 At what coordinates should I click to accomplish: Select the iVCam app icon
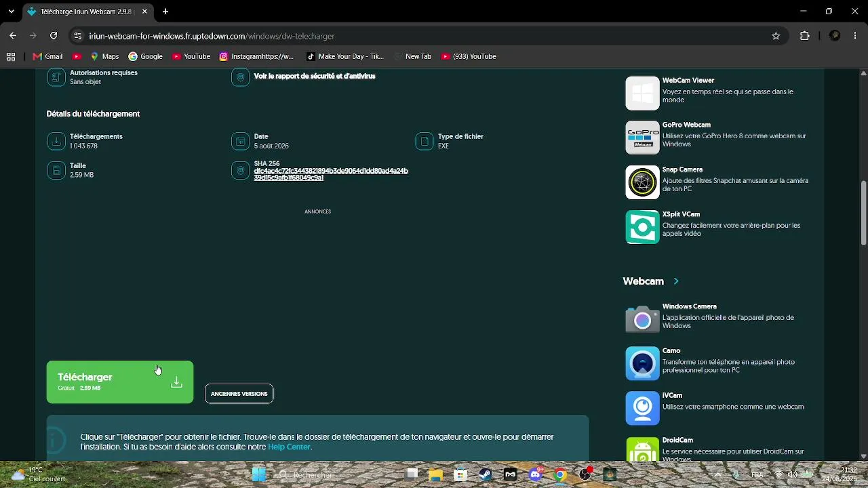click(x=642, y=408)
